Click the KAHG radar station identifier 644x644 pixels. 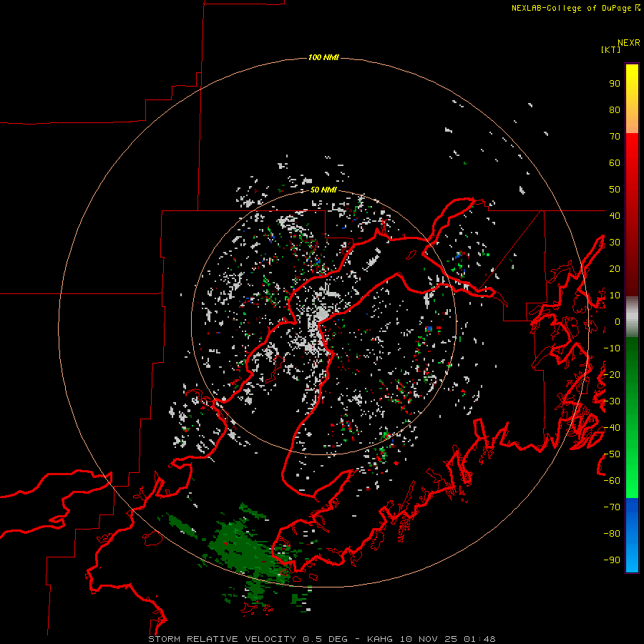[x=380, y=639]
